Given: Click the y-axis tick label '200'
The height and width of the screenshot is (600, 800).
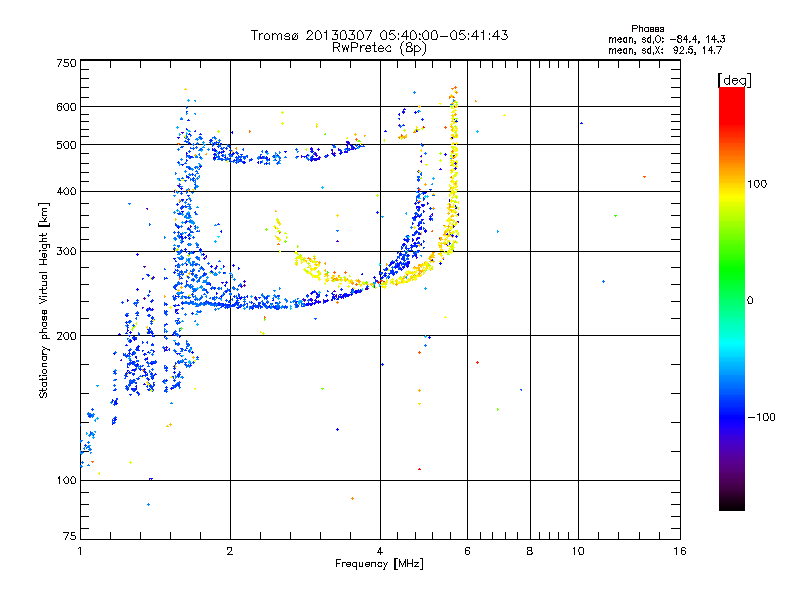Looking at the screenshot, I should click(66, 336).
